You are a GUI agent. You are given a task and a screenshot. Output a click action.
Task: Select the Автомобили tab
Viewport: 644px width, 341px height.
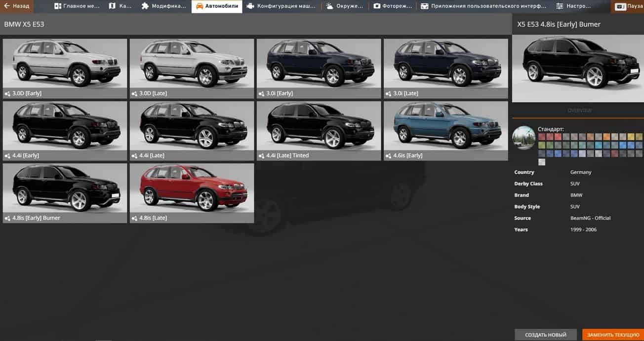pyautogui.click(x=217, y=6)
